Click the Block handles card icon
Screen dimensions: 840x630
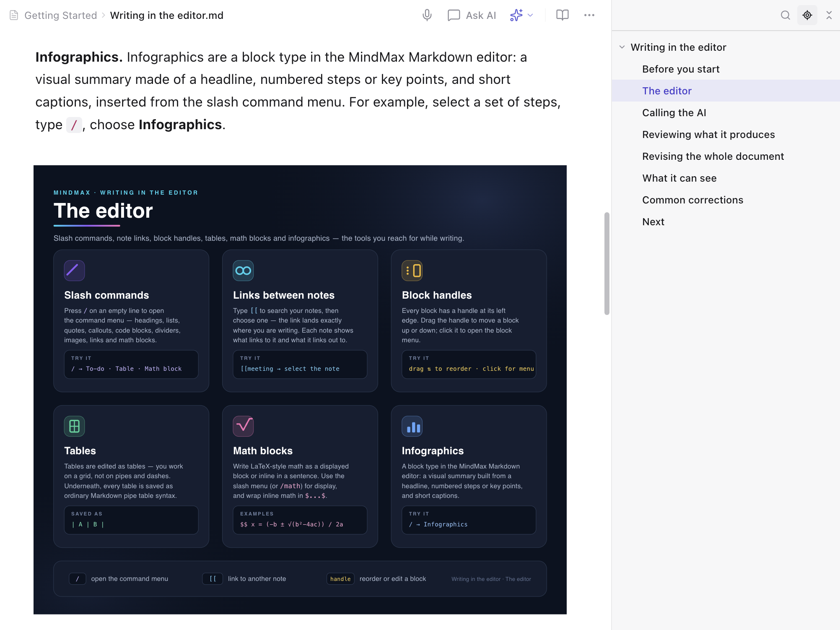[412, 271]
